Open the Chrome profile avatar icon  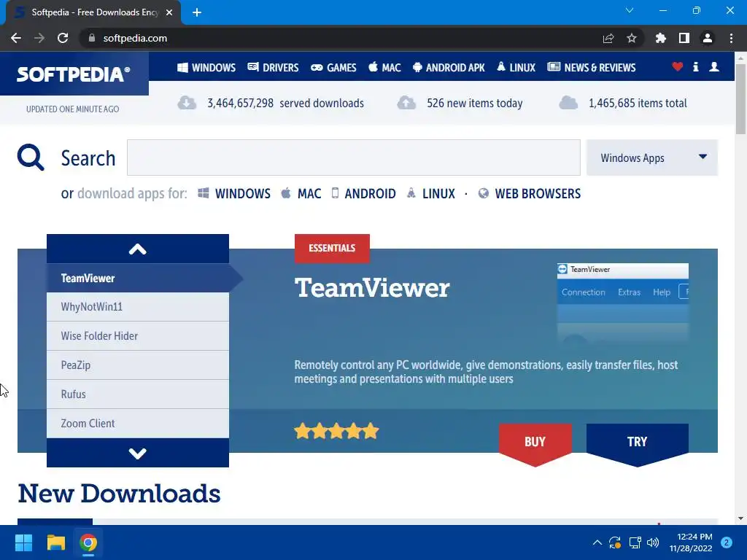coord(708,38)
